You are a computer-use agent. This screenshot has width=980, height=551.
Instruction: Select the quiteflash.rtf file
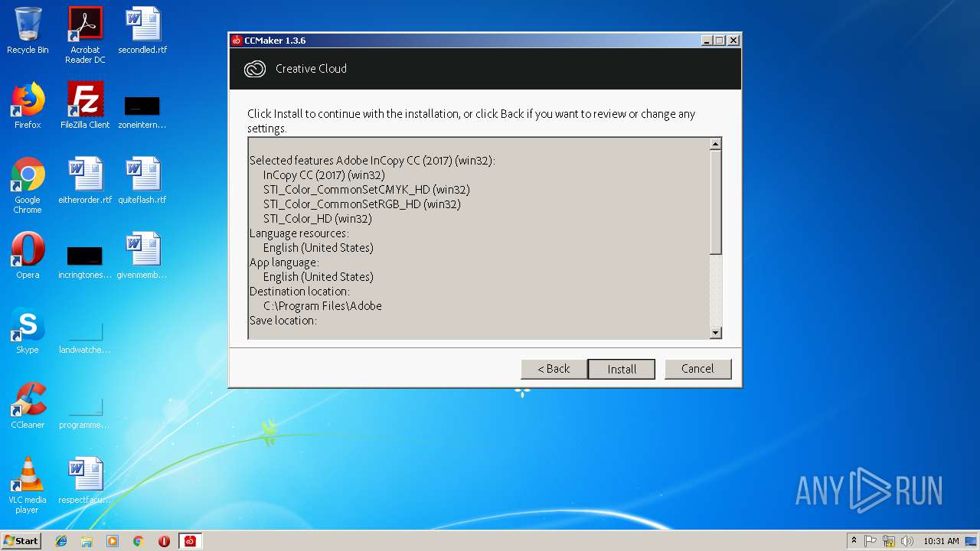(x=142, y=181)
